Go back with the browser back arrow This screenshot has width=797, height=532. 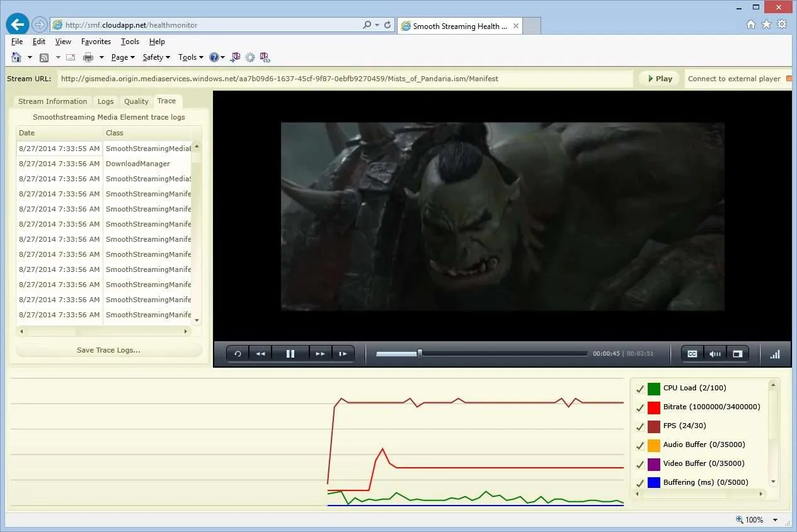(18, 25)
